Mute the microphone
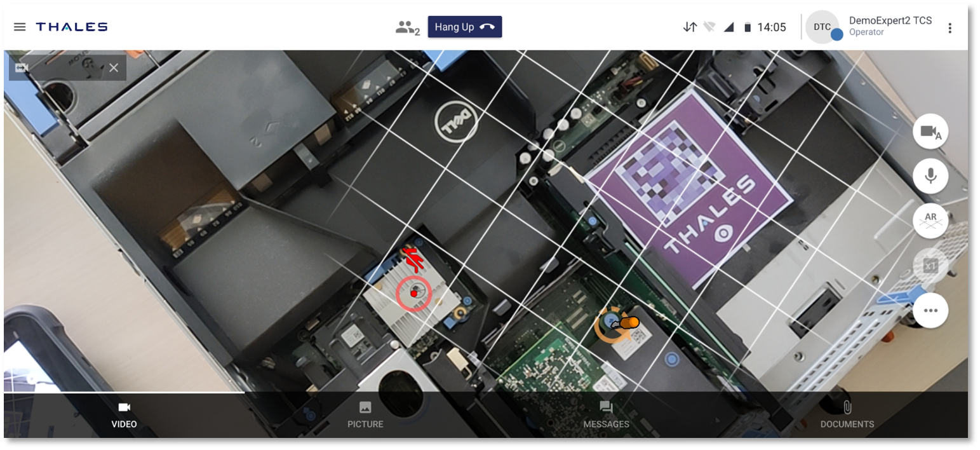Screen dimensions: 980x450 (x=930, y=176)
